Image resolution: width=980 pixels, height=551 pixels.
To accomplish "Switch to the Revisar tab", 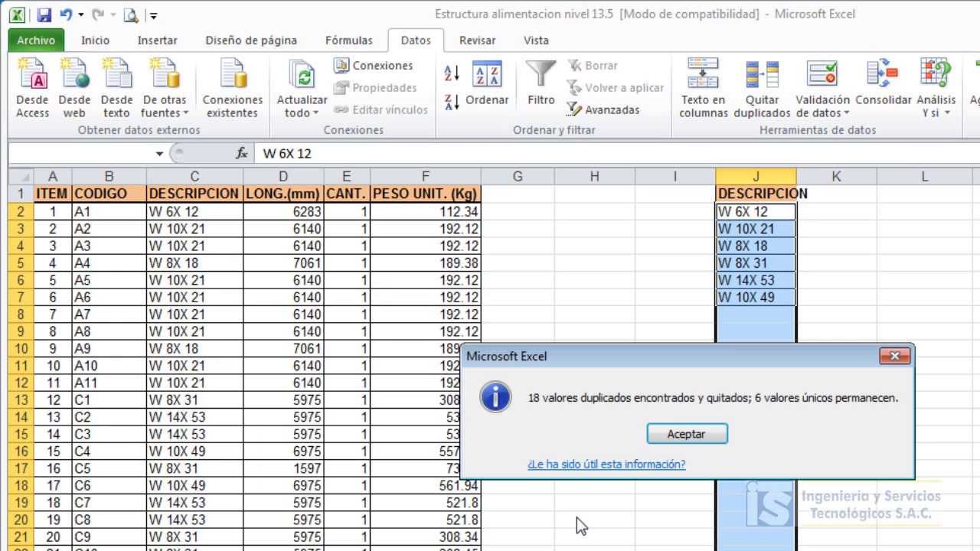I will 477,41.
